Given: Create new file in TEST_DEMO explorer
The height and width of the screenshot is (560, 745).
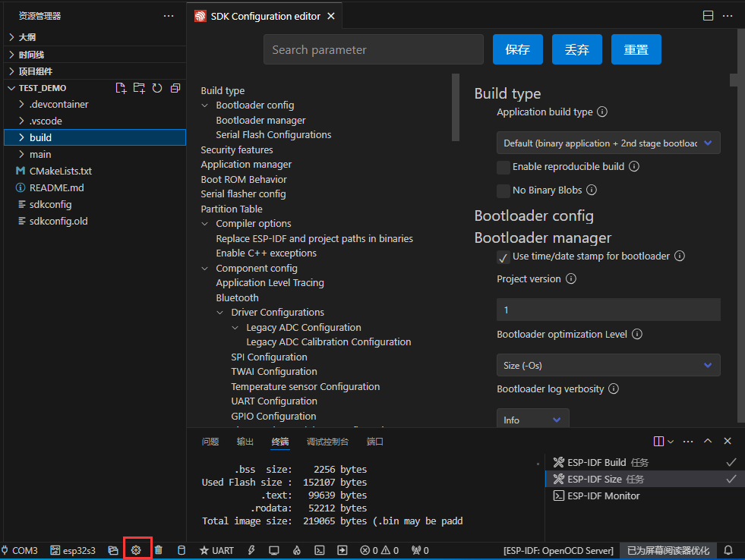Looking at the screenshot, I should coord(121,88).
